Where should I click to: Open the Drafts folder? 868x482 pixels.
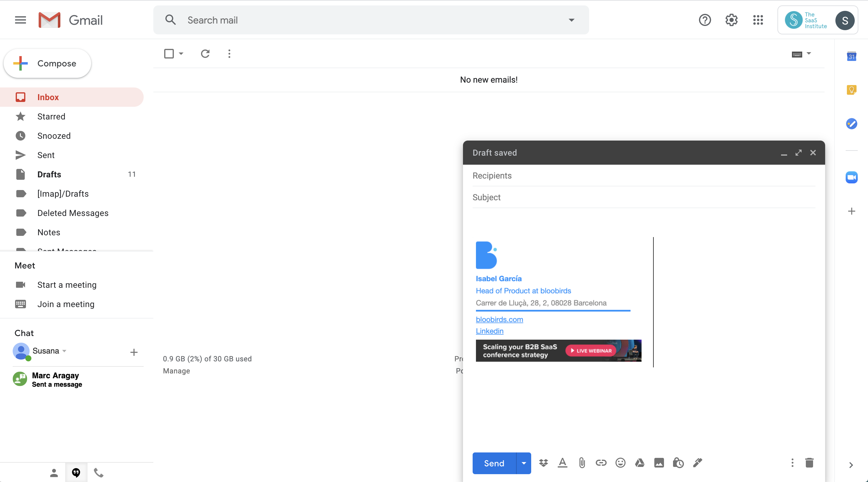click(x=72, y=174)
